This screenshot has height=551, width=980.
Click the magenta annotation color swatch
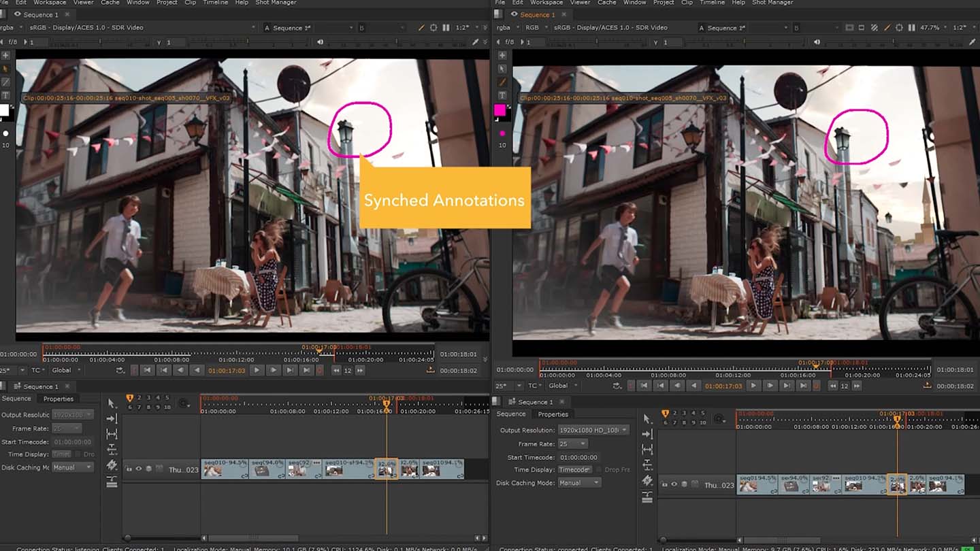pos(500,110)
